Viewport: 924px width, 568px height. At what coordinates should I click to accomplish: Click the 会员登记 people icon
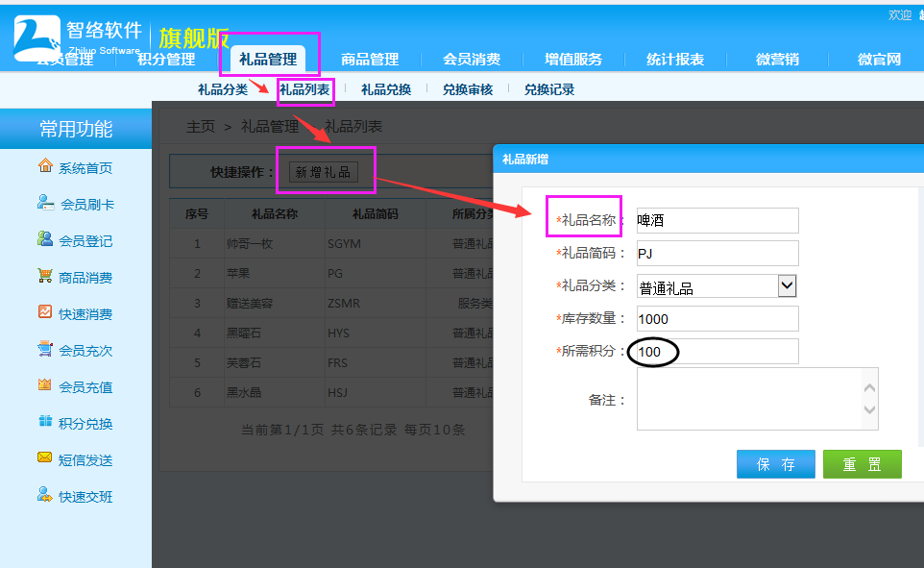[45, 239]
